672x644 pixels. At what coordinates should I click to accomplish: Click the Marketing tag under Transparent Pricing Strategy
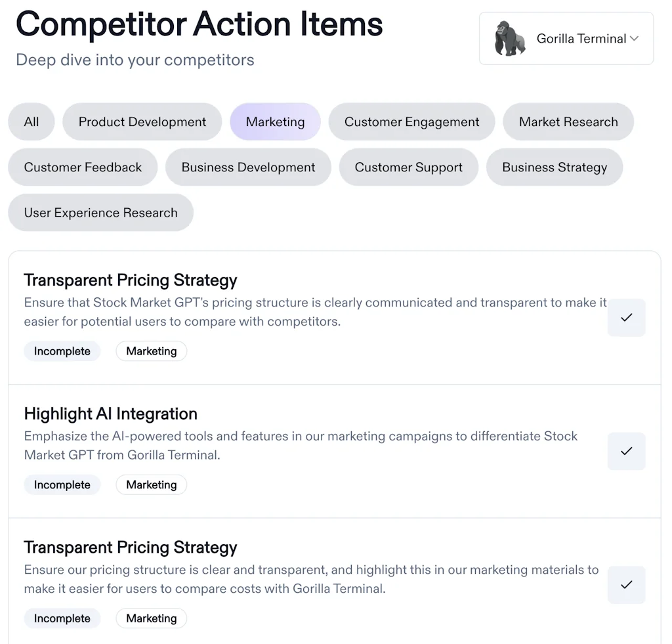(151, 351)
